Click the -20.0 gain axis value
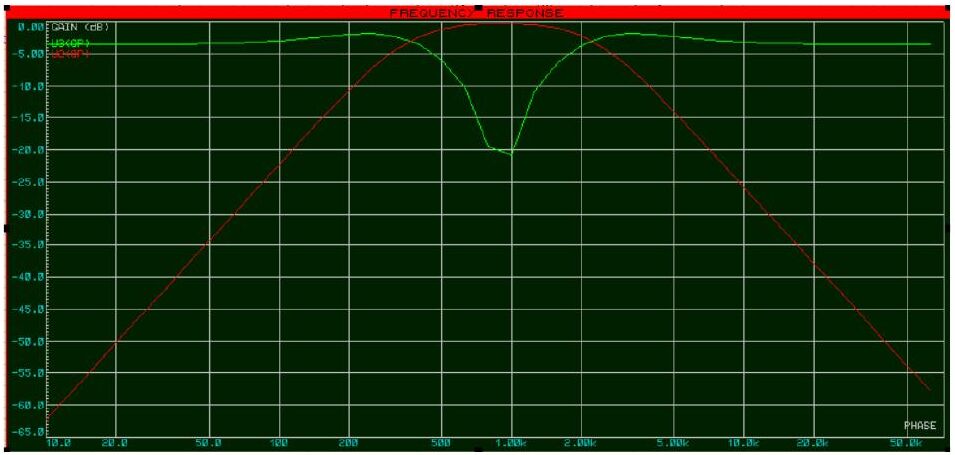Image resolution: width=955 pixels, height=455 pixels. [x=28, y=150]
